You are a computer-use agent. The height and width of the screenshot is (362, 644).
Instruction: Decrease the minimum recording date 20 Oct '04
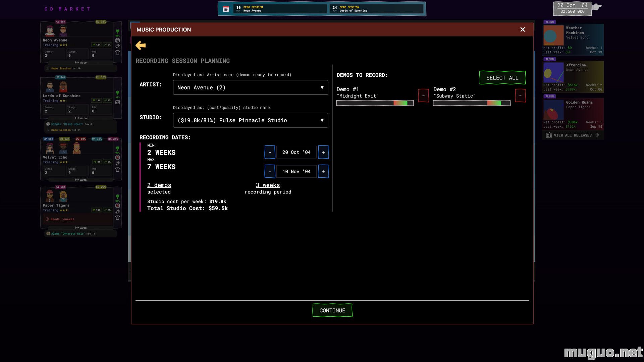[270, 152]
